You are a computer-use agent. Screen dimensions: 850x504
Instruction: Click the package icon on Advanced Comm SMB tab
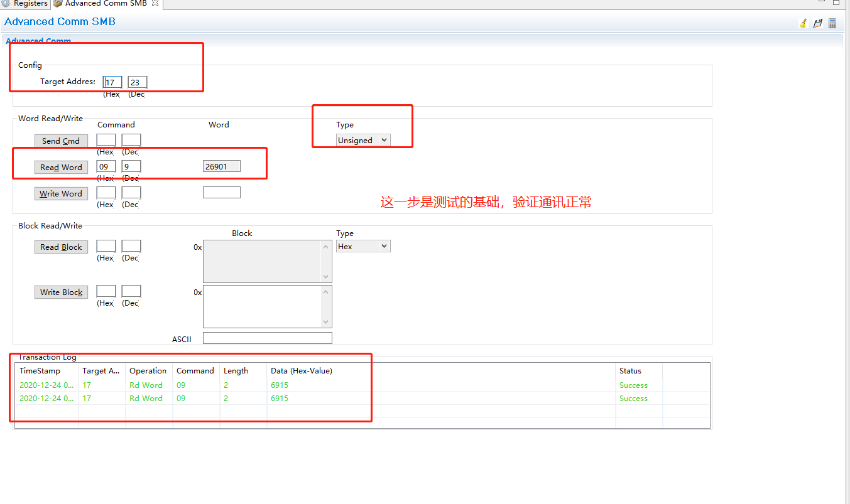(x=57, y=3)
